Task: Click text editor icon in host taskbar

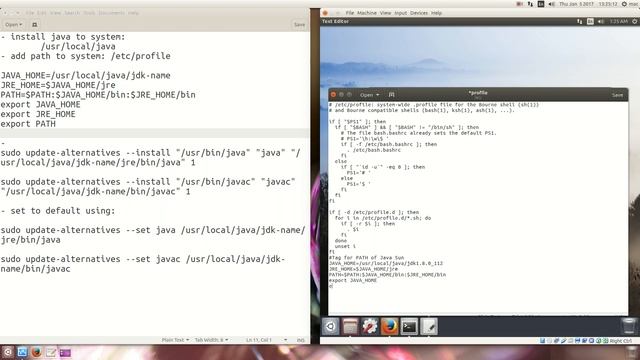Action: [51, 352]
